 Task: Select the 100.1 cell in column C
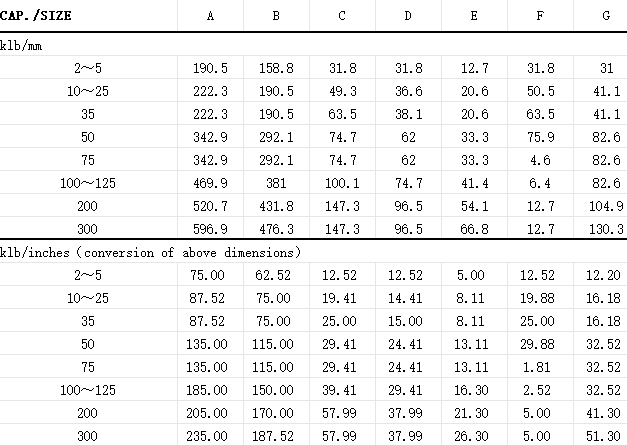(x=342, y=183)
